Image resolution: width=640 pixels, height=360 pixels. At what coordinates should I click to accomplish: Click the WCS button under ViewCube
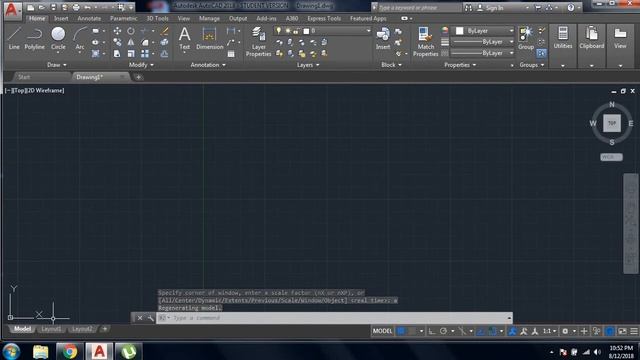tap(611, 157)
